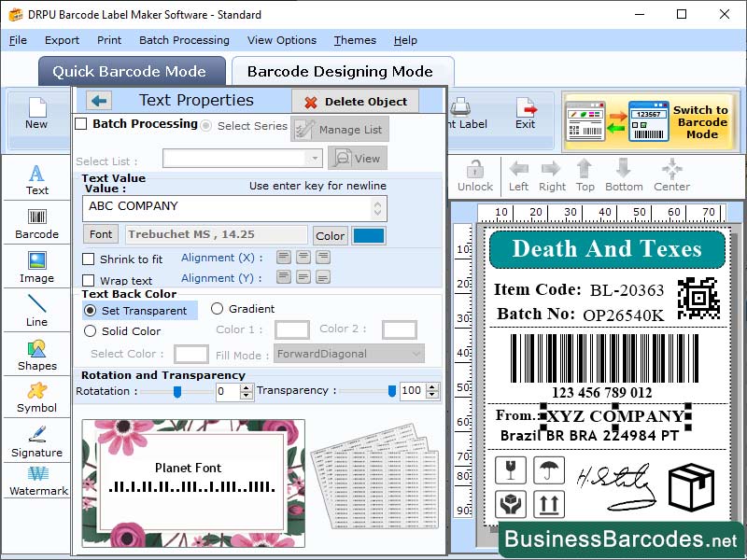Select the XYZ COMPANY text on label

(615, 416)
